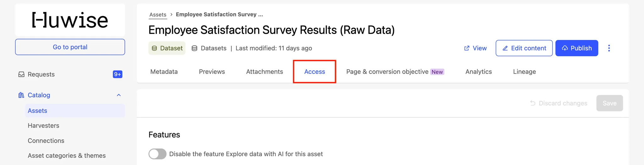This screenshot has height=165, width=644.
Task: Click the Catalog books icon
Action: 21,95
